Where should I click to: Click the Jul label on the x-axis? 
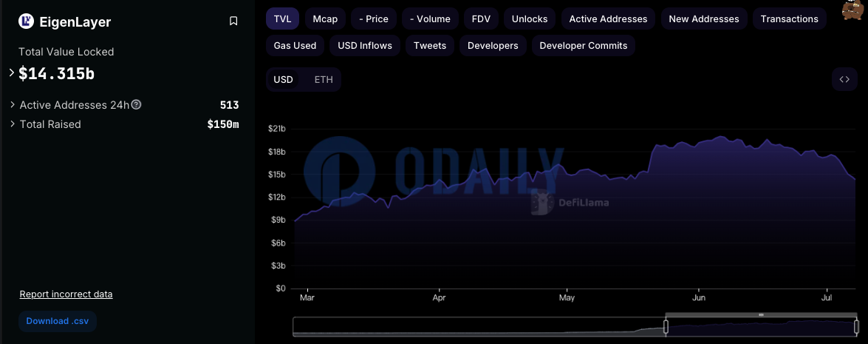[x=827, y=298]
